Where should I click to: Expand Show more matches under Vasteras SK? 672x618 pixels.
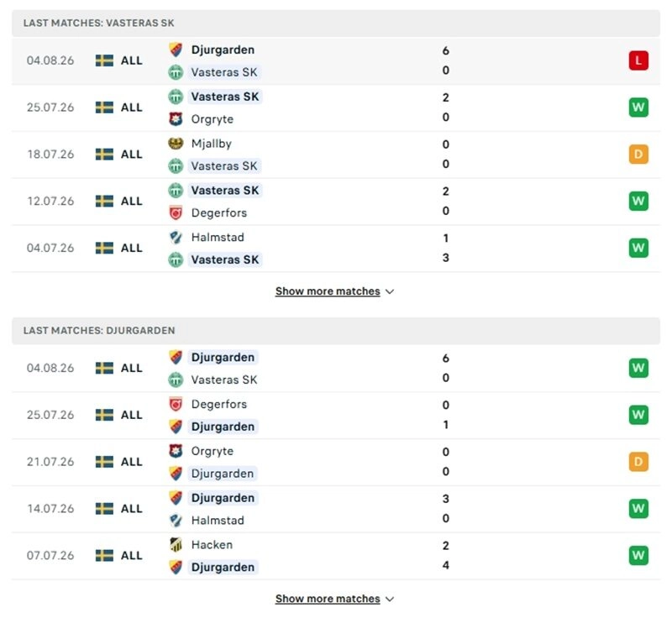tap(334, 291)
